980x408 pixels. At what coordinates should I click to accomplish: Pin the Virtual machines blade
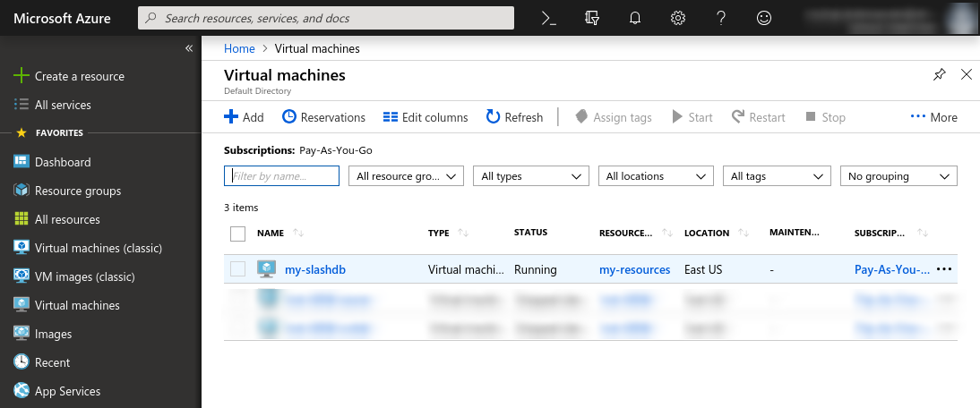939,74
